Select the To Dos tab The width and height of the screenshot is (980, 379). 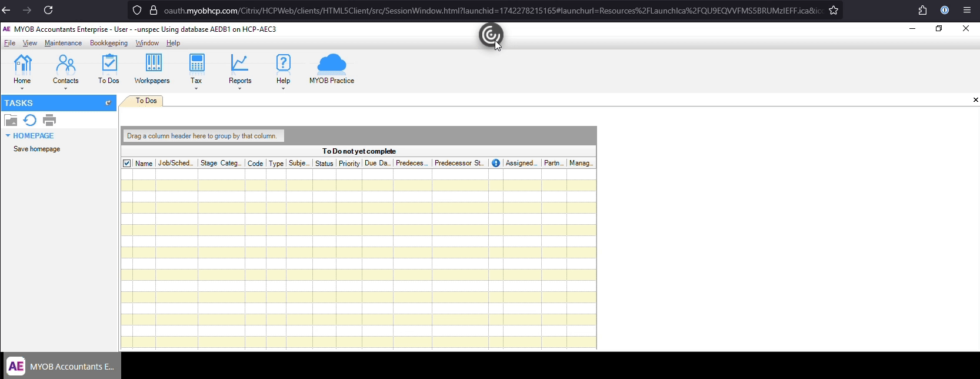[146, 101]
